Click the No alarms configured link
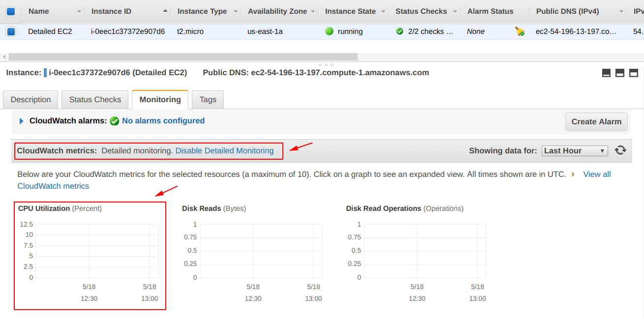This screenshot has height=318, width=644. click(163, 121)
